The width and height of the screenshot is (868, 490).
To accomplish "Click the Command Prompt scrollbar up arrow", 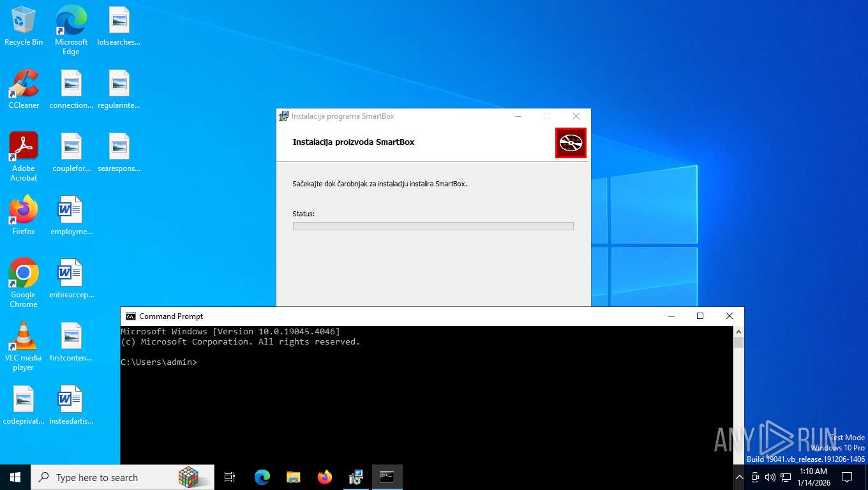I will pyautogui.click(x=739, y=332).
